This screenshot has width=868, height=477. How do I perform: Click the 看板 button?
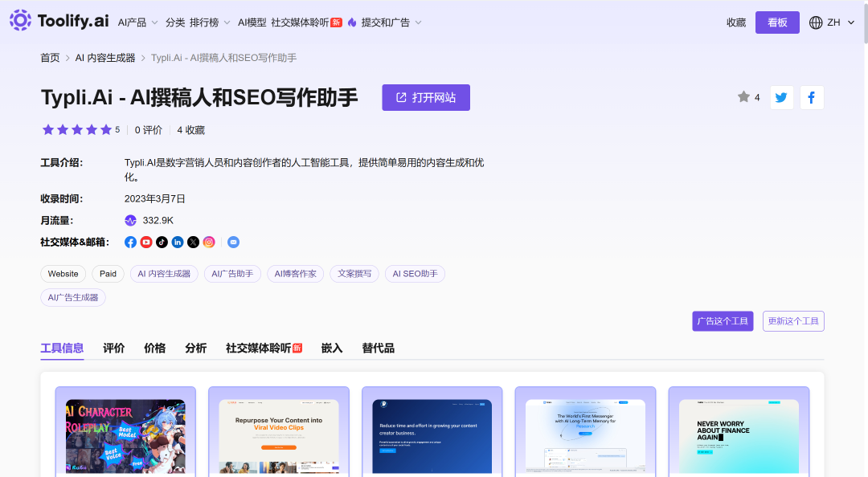(777, 22)
